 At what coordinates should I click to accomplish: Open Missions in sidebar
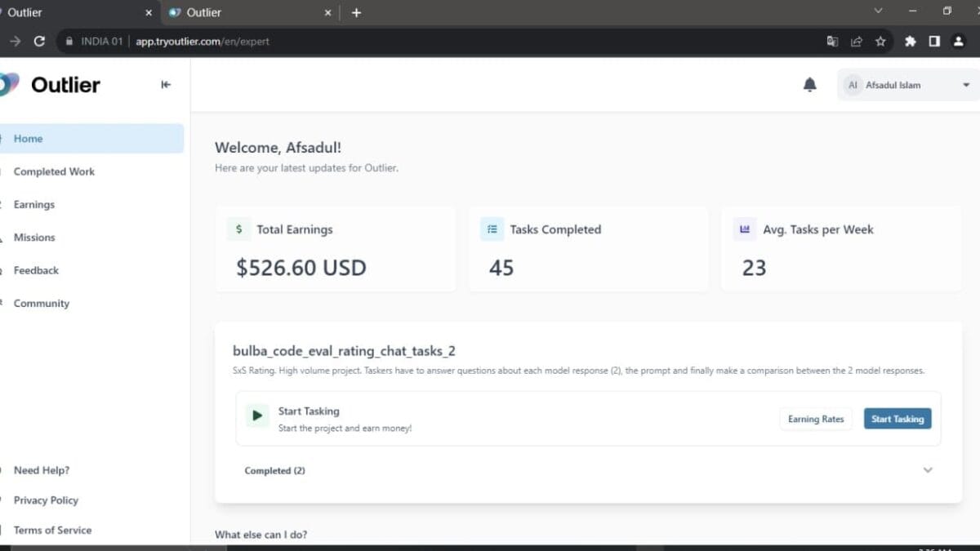coord(34,238)
